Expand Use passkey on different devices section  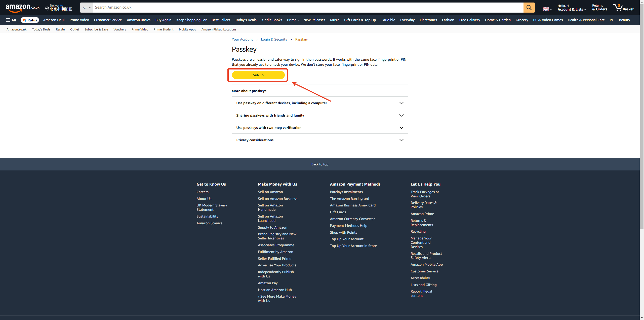[320, 103]
